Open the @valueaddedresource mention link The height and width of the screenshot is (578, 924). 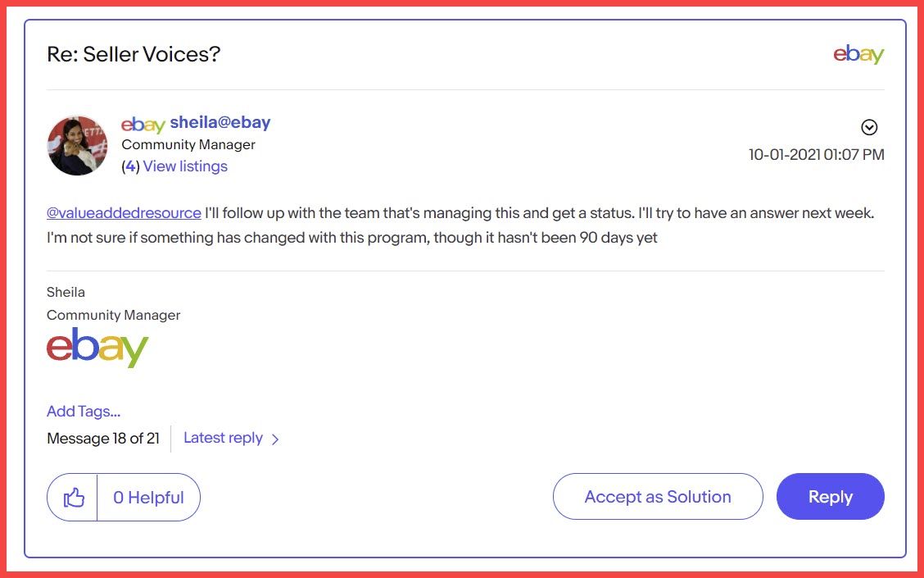click(124, 213)
